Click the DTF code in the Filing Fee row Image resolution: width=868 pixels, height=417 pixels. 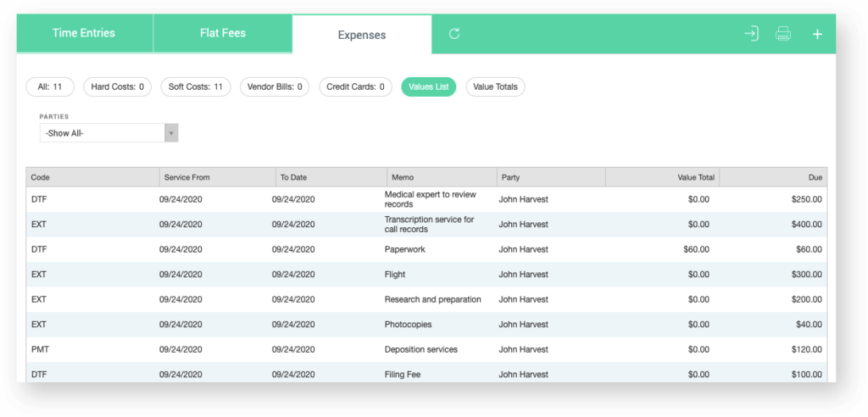tap(39, 375)
